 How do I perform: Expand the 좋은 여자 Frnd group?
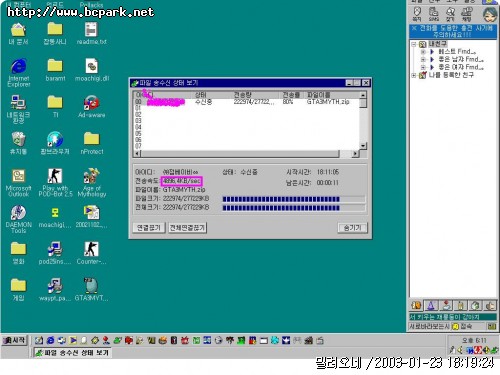(423, 67)
